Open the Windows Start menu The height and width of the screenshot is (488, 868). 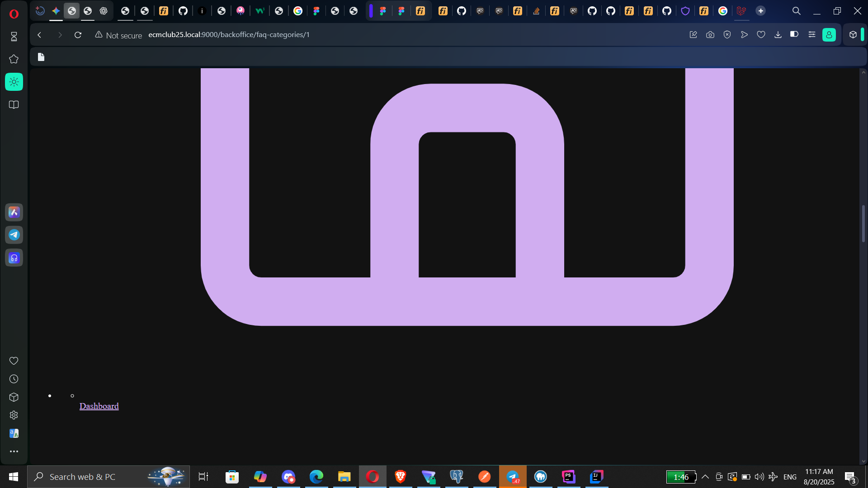14,477
